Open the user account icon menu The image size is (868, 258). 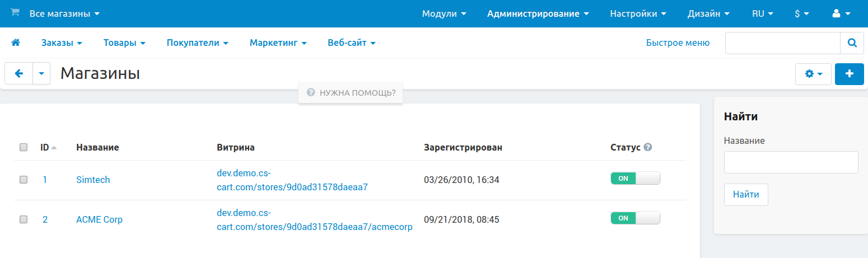842,14
